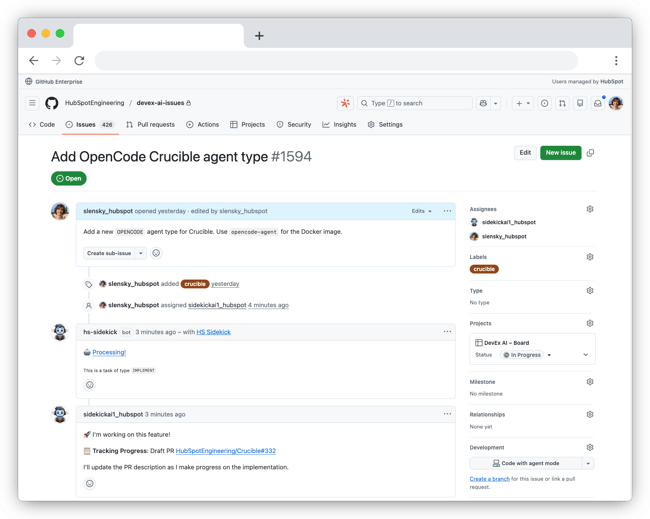Open the Relationships settings gear
This screenshot has height=519, width=650.
(x=590, y=414)
